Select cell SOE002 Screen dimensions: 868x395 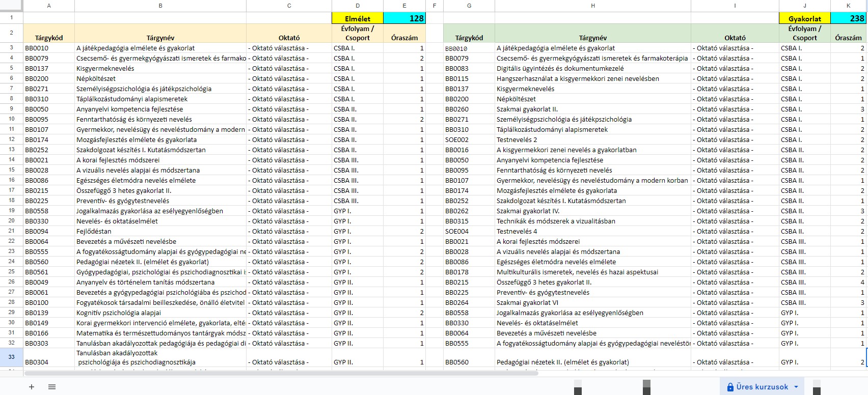[469, 139]
